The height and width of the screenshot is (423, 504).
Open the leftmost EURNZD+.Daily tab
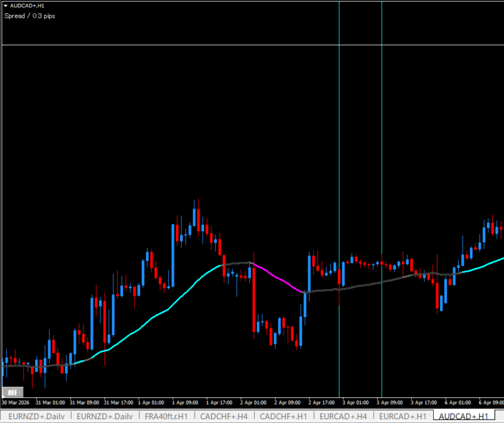coord(36,416)
